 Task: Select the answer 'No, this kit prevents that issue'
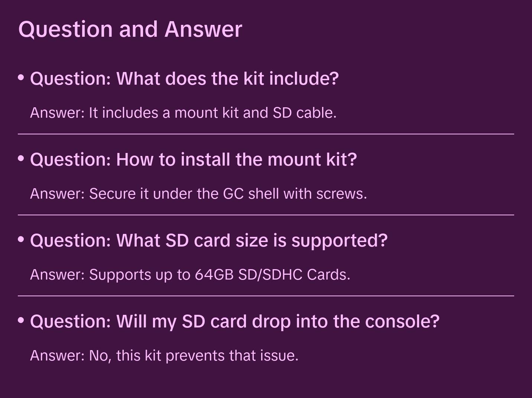tap(164, 356)
